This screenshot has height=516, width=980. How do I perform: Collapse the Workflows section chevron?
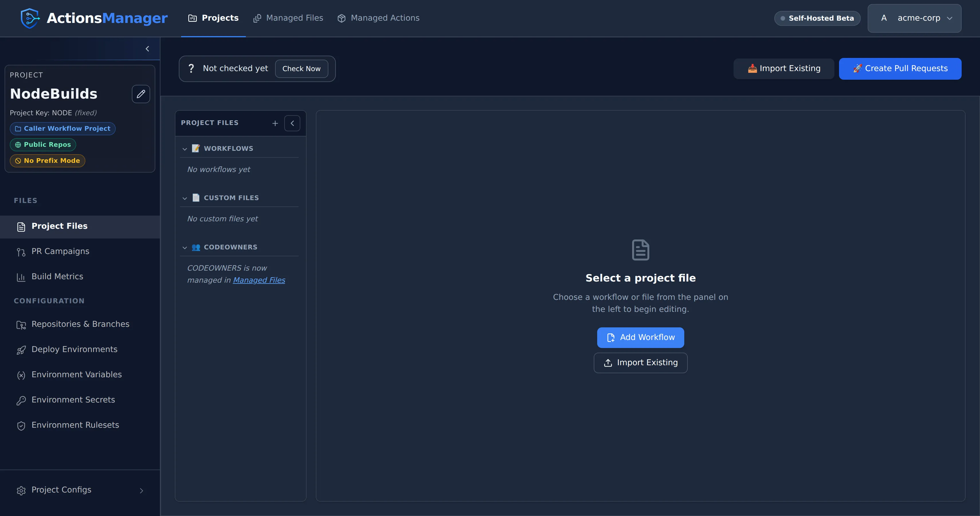pyautogui.click(x=185, y=149)
